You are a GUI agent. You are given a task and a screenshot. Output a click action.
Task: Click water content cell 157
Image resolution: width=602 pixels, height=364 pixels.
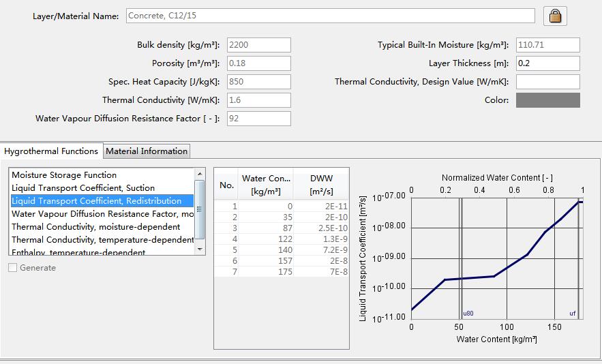[266, 260]
